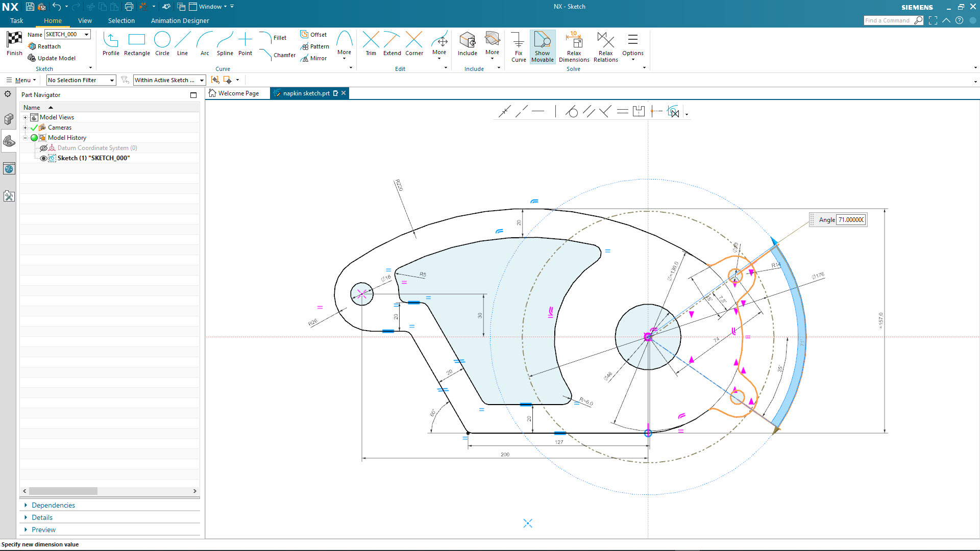Select the Relax Dimensions icon
980x551 pixels.
(x=574, y=46)
